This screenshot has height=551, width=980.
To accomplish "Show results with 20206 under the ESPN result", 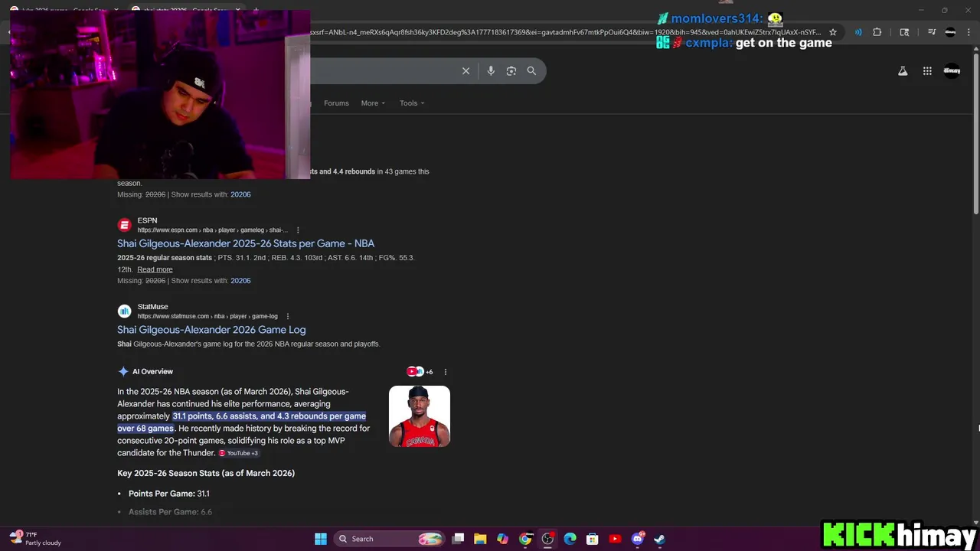I will [x=240, y=281].
